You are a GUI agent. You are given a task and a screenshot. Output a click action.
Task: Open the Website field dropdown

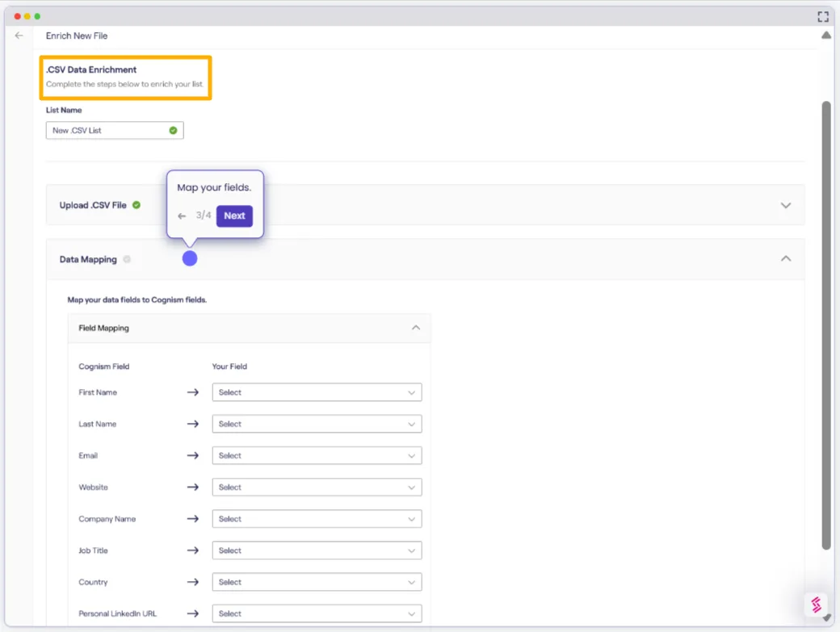[317, 487]
